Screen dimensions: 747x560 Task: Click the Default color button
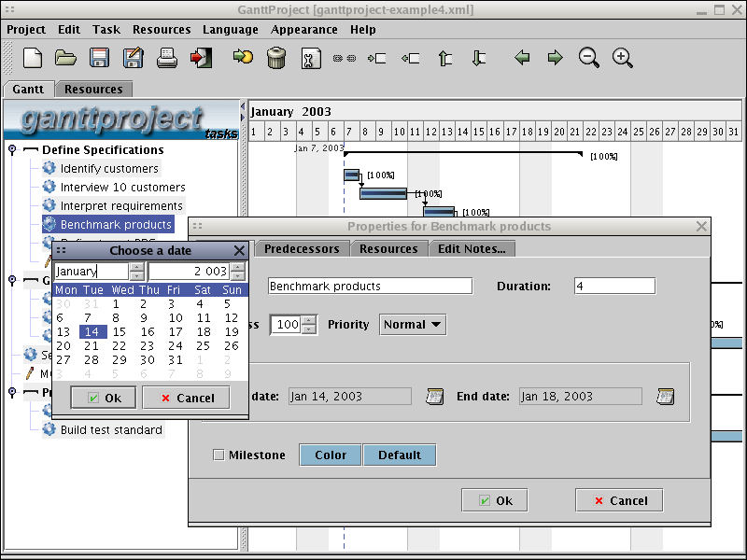(x=400, y=455)
